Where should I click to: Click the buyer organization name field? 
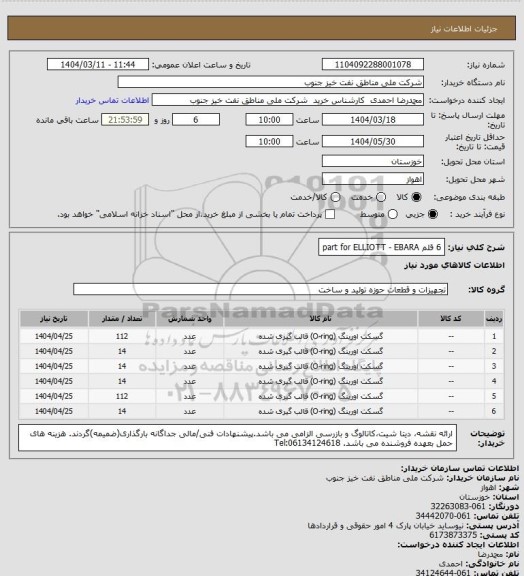point(270,82)
